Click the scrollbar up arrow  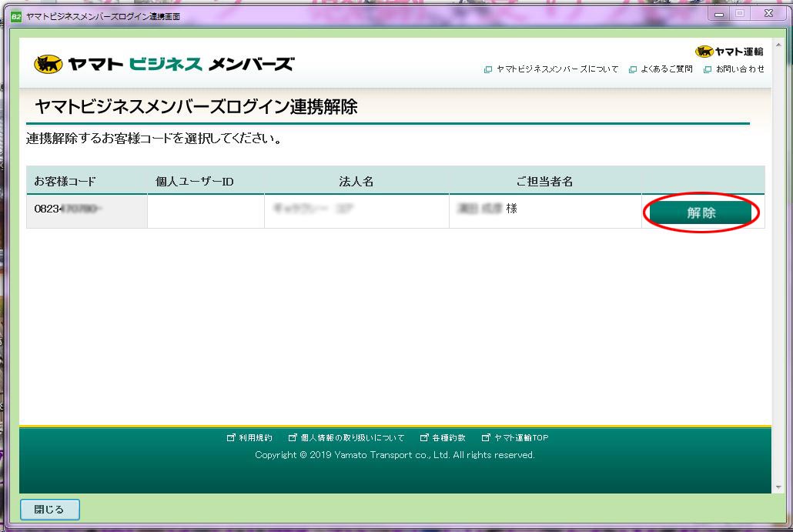point(778,45)
